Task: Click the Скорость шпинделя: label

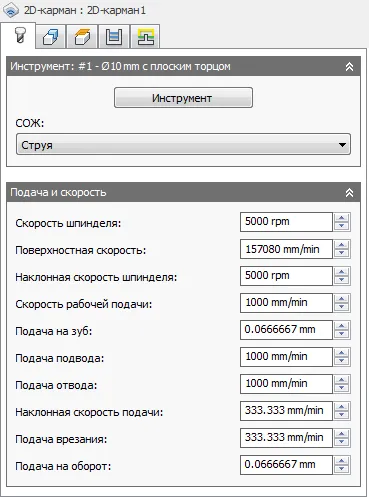Action: [68, 223]
